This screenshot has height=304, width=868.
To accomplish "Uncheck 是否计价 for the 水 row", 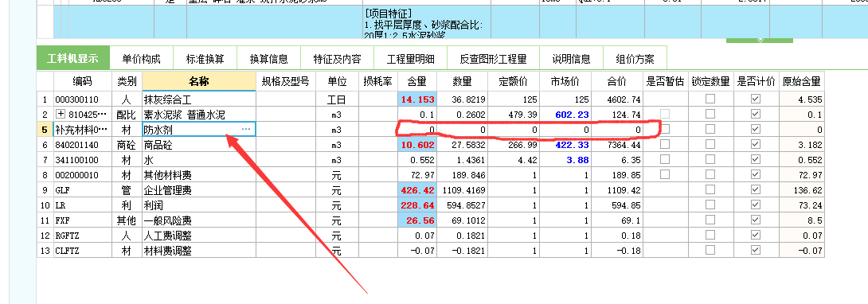I will (756, 159).
